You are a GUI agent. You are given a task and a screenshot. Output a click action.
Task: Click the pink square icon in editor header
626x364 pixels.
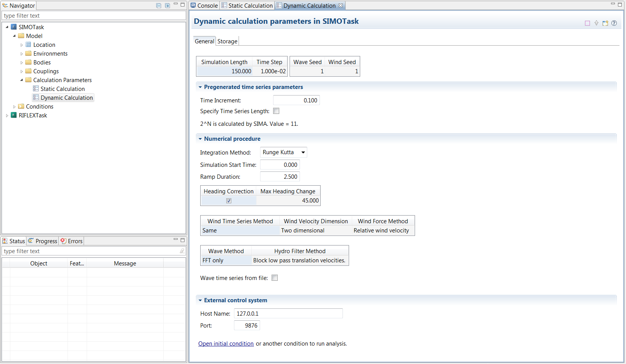click(x=587, y=23)
